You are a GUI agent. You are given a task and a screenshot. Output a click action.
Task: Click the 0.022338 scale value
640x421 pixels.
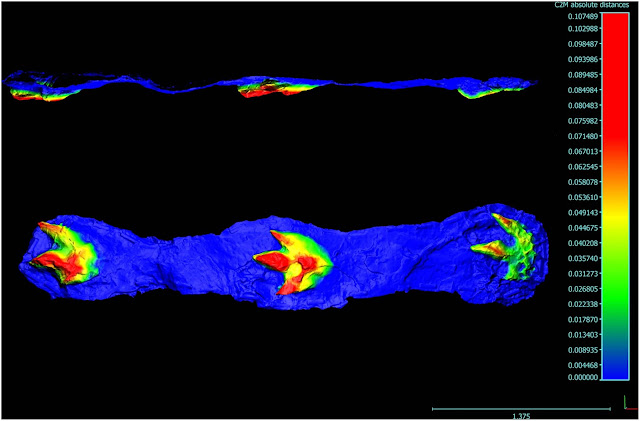coord(583,304)
